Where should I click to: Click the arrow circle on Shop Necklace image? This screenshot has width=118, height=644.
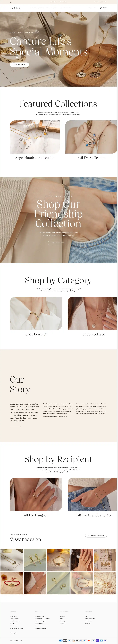click(101, 313)
